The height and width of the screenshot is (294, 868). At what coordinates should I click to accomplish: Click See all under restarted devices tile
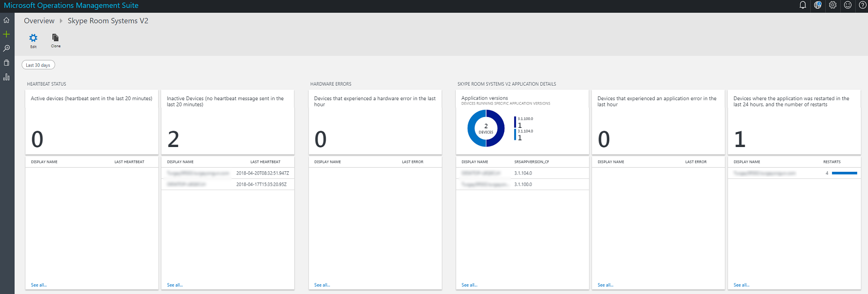(741, 285)
